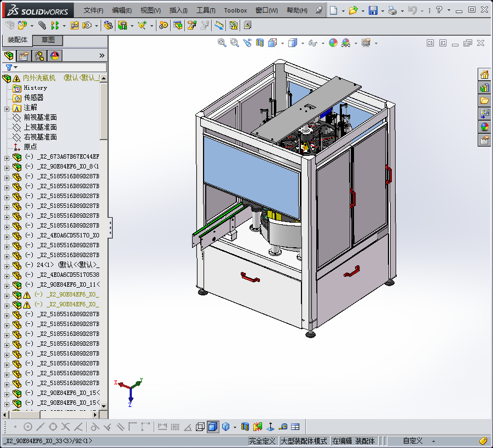Click the Print icon in title toolbar
The height and width of the screenshot is (448, 493).
point(392,10)
